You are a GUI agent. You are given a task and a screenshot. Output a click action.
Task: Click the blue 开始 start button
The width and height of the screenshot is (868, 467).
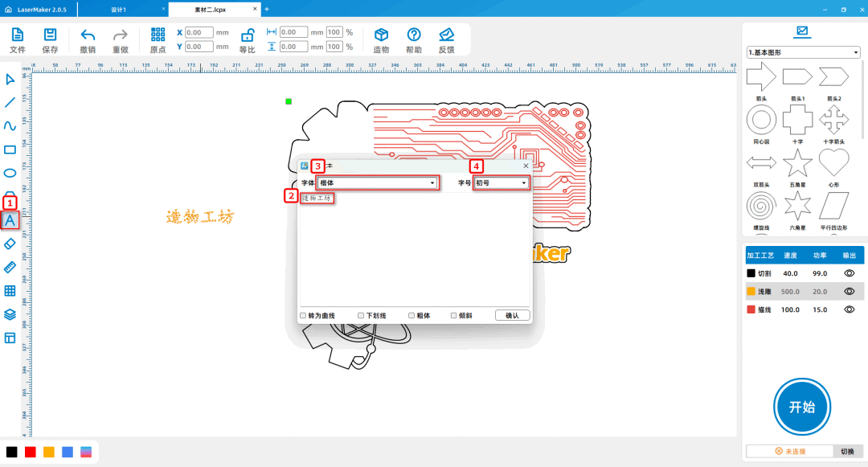point(802,407)
